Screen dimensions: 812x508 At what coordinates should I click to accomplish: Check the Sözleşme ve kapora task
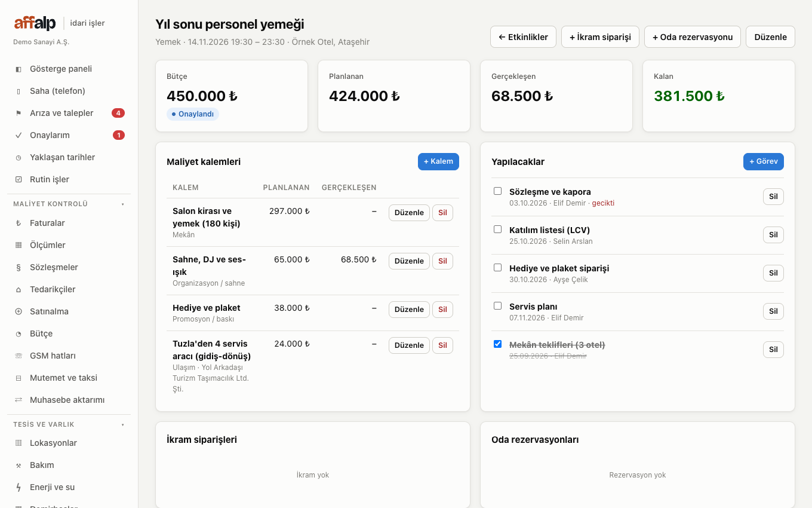[x=497, y=191]
